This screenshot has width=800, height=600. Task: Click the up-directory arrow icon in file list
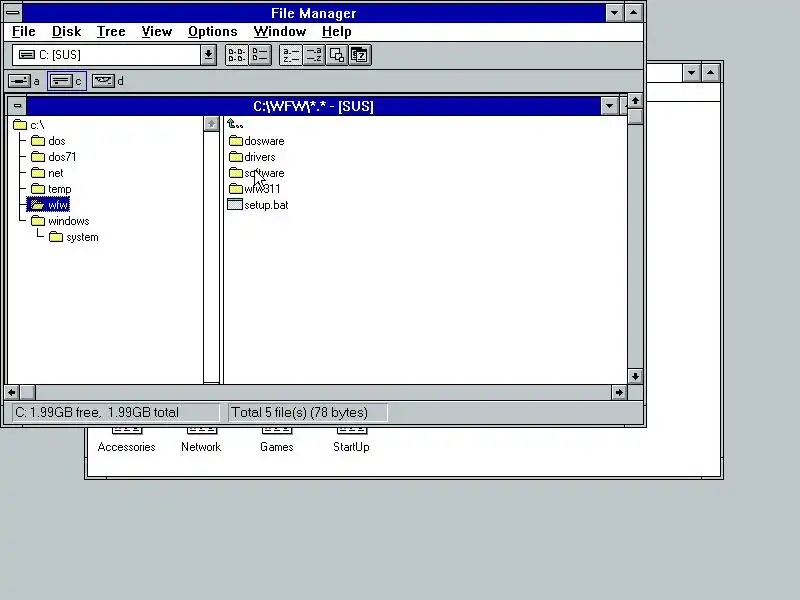click(x=235, y=124)
